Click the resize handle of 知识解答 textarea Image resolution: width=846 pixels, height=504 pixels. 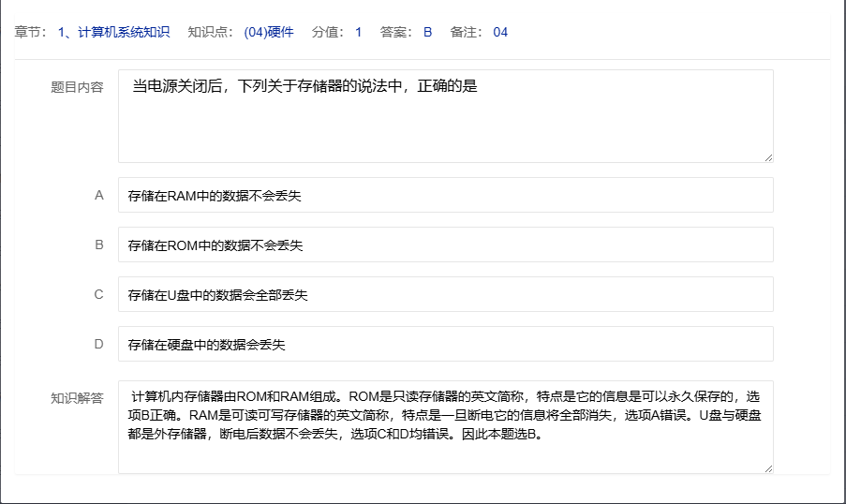(768, 468)
